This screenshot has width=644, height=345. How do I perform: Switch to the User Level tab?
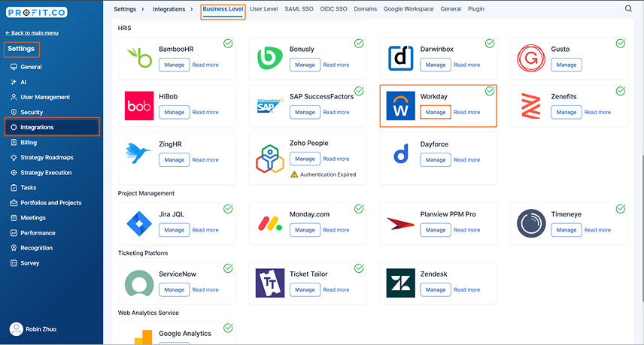pos(263,9)
